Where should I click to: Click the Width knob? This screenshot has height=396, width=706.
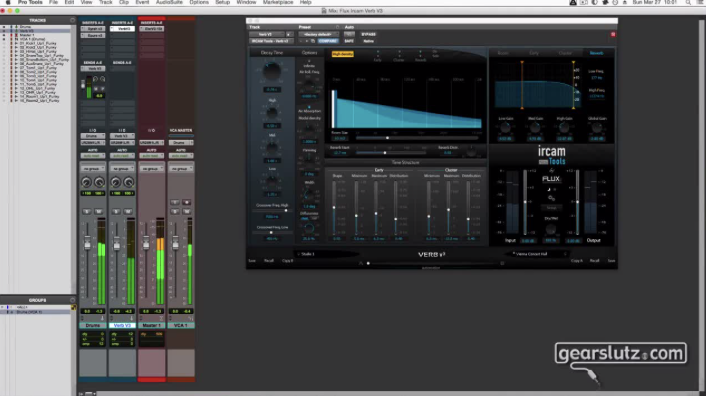(309, 195)
